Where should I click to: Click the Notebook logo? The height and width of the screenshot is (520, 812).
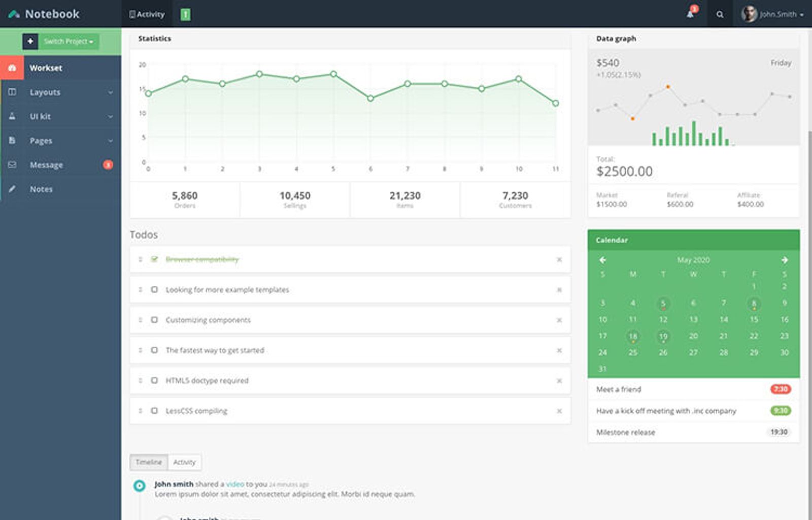tap(44, 14)
